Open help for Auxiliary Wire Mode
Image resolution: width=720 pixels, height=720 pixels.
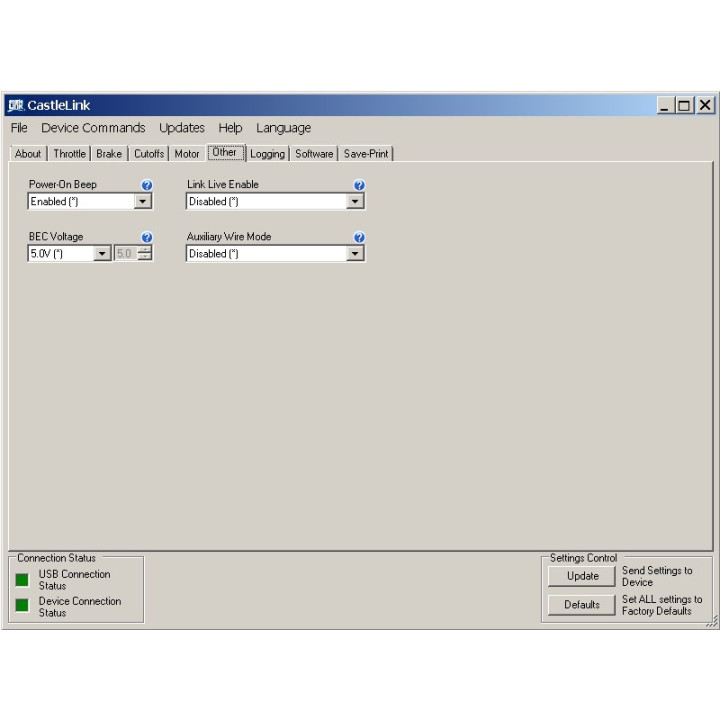(x=359, y=237)
